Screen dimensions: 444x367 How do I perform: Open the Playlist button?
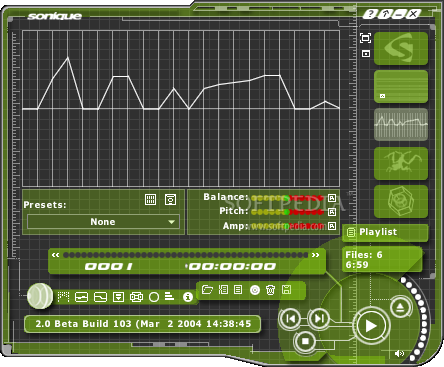[x=385, y=232]
